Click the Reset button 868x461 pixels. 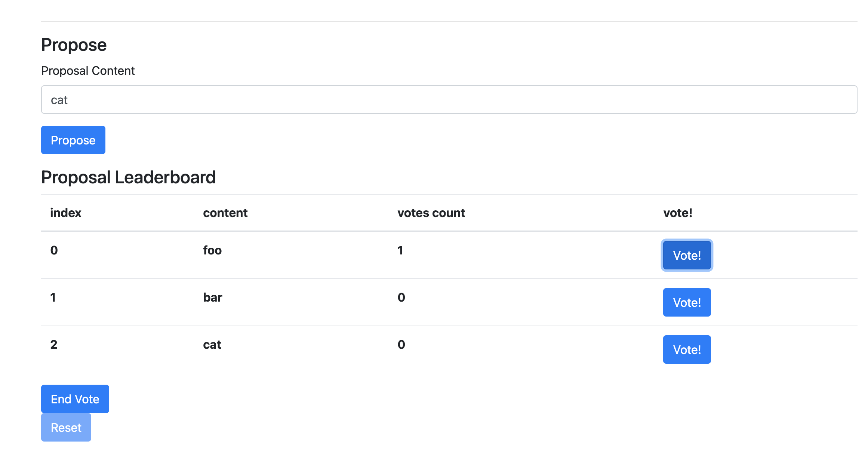pos(66,427)
